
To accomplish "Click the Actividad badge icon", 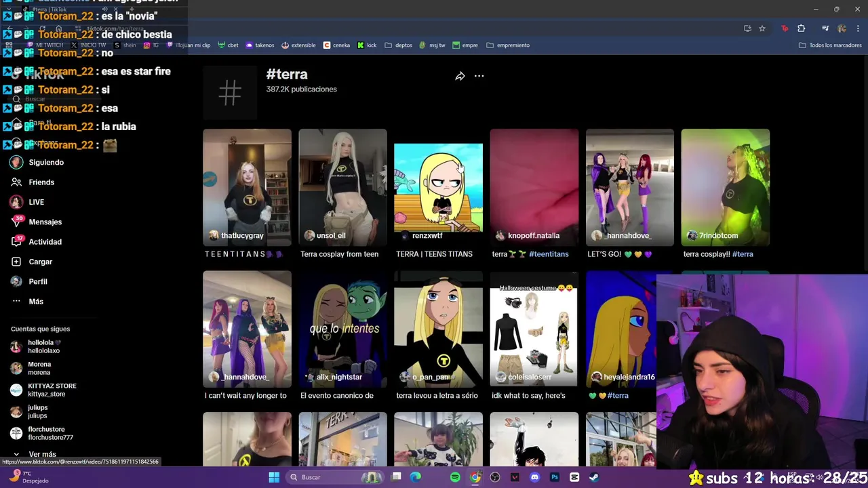I will point(16,242).
